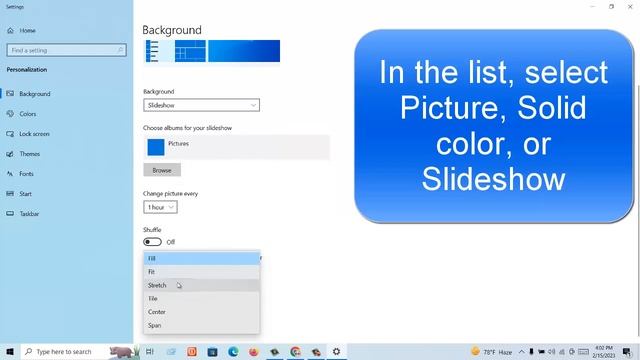640x360 pixels.
Task: Open the Start settings page
Action: pos(19,193)
